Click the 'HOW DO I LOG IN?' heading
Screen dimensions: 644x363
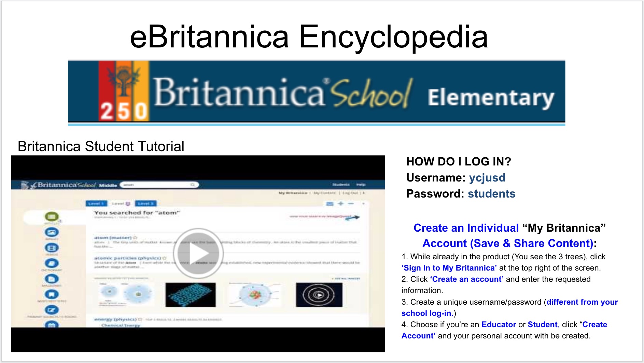coord(459,161)
